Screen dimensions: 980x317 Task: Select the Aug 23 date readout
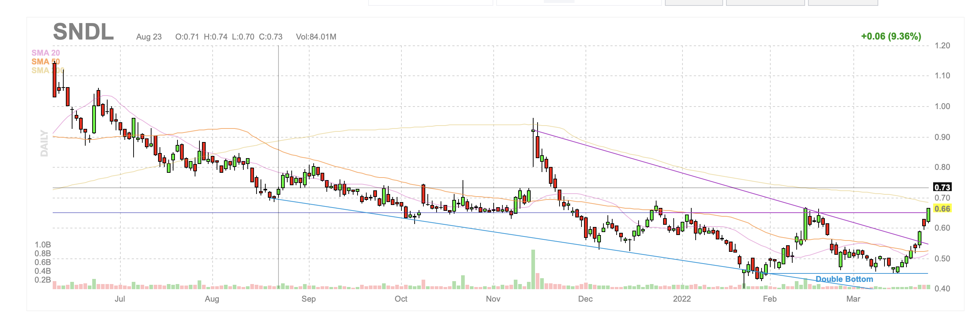pyautogui.click(x=149, y=37)
